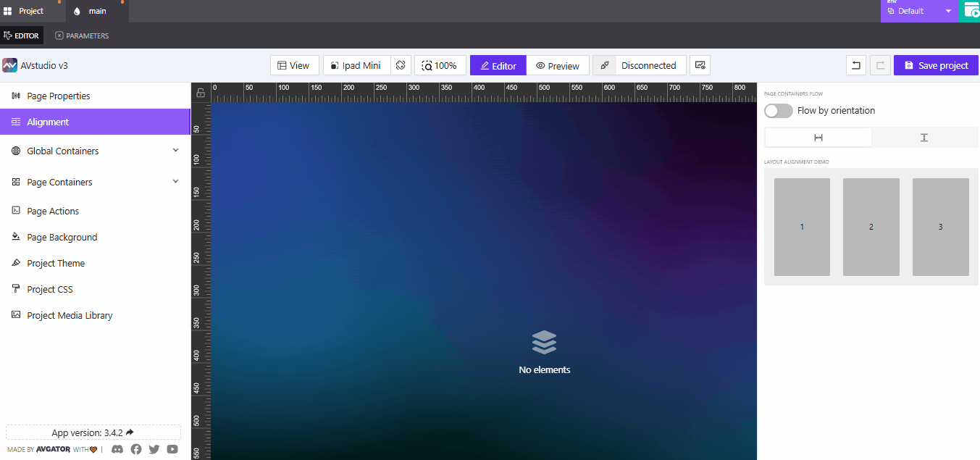
Task: Open the YouTube icon in the footer
Action: point(172,449)
